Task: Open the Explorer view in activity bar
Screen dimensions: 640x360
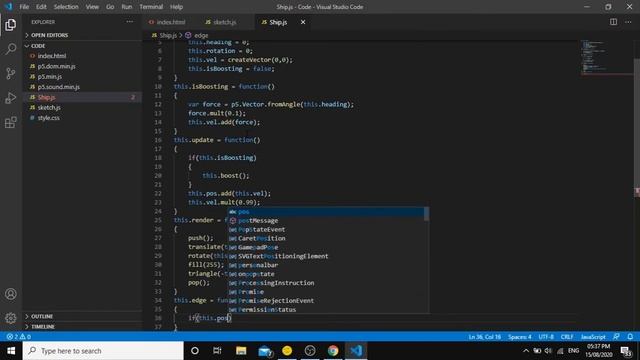Action: [x=11, y=25]
